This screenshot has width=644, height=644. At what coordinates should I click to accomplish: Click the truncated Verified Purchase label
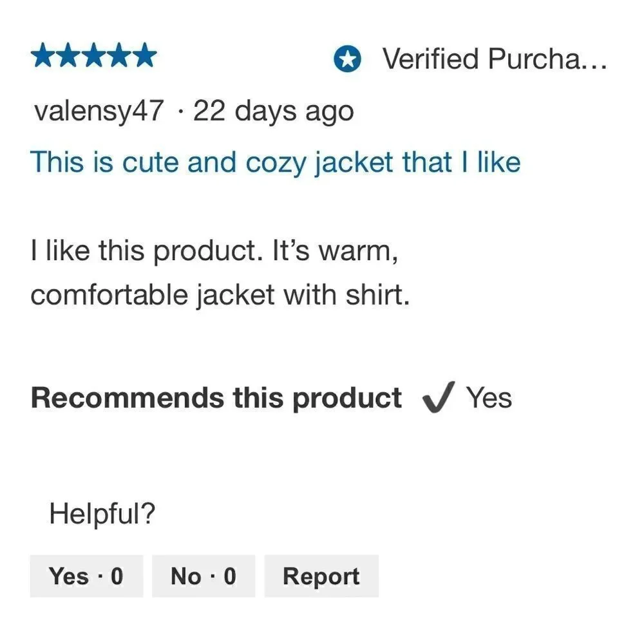coord(495,59)
